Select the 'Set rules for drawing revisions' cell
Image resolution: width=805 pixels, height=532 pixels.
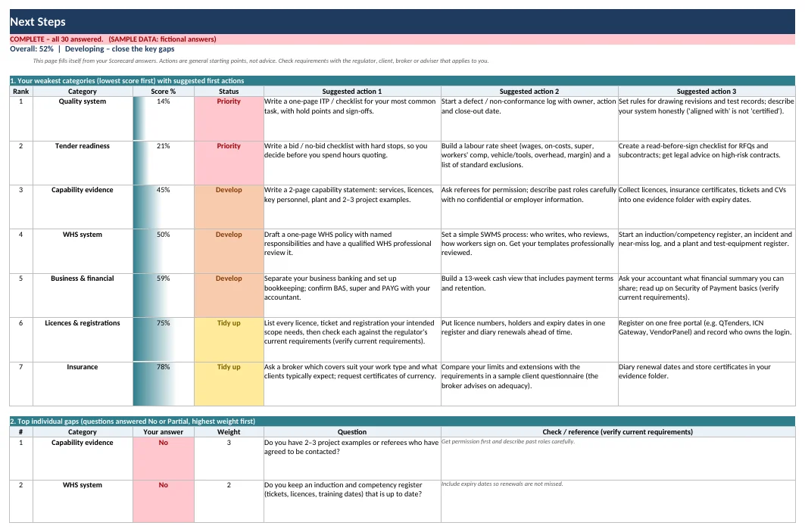(x=707, y=119)
